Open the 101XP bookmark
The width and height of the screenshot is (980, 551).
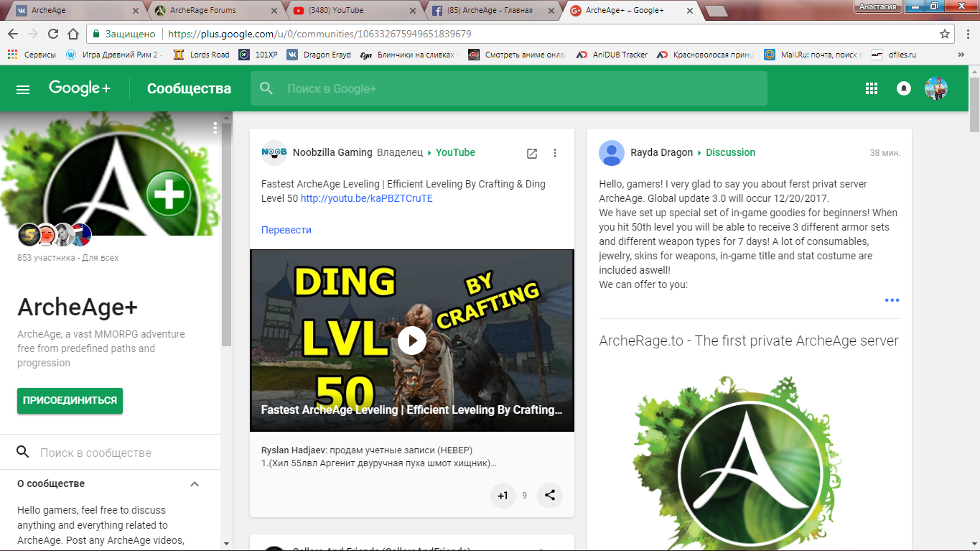pos(258,55)
